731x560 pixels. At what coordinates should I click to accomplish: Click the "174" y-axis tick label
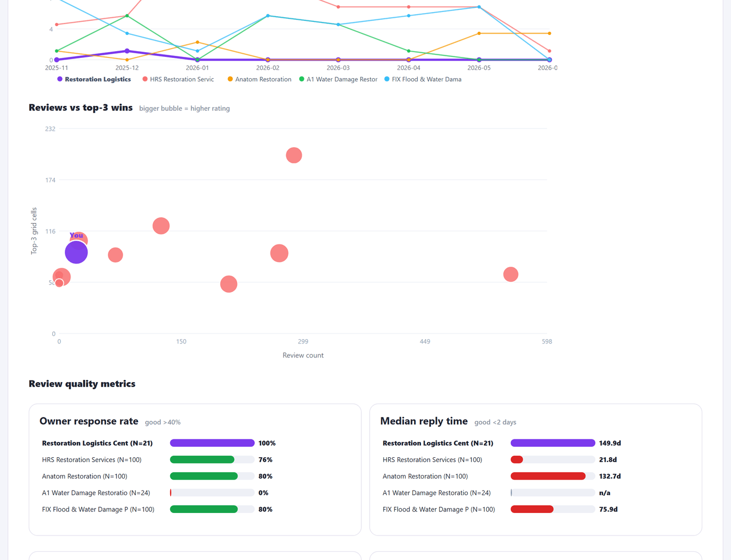click(x=50, y=180)
